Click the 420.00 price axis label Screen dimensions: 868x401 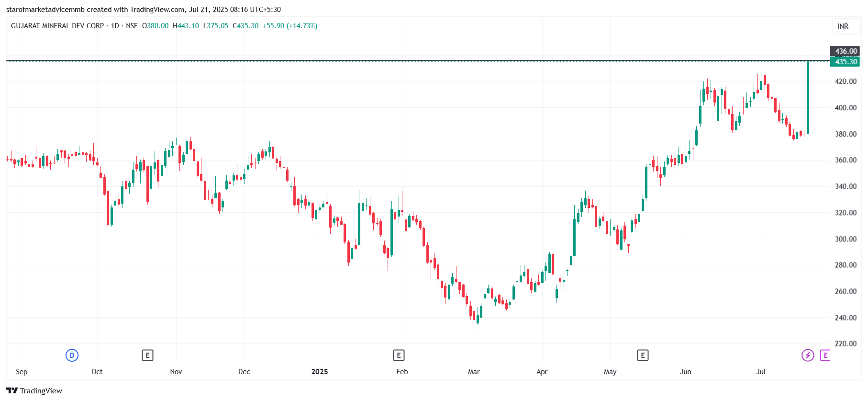click(846, 81)
